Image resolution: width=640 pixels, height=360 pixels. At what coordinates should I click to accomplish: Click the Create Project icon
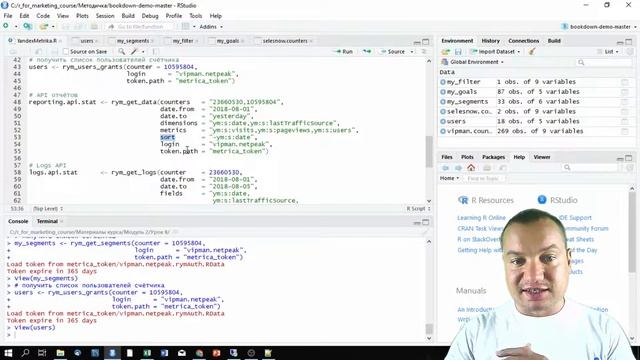pyautogui.click(x=27, y=27)
